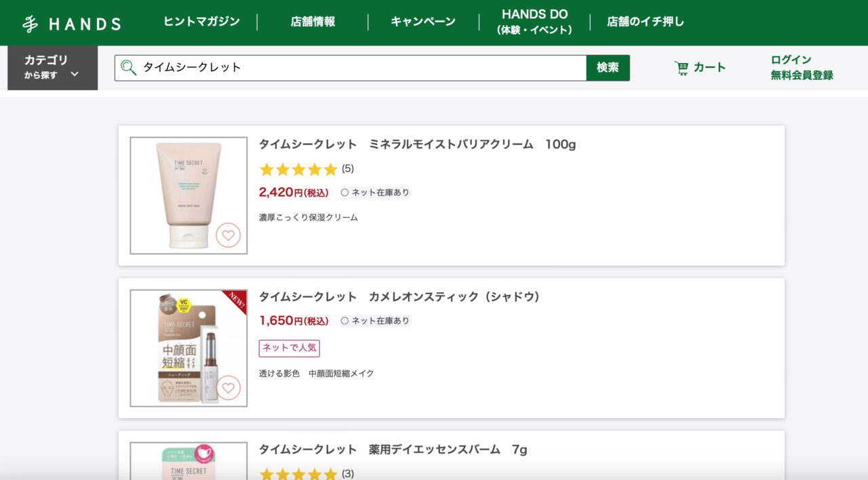Open カメレオンスティック（シャドウ） product title
868x480 pixels.
point(400,297)
